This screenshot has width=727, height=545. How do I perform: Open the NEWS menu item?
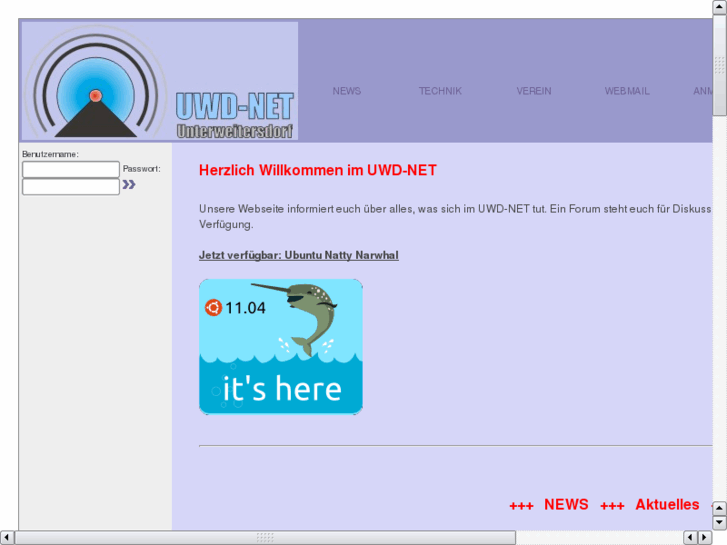[x=346, y=91]
